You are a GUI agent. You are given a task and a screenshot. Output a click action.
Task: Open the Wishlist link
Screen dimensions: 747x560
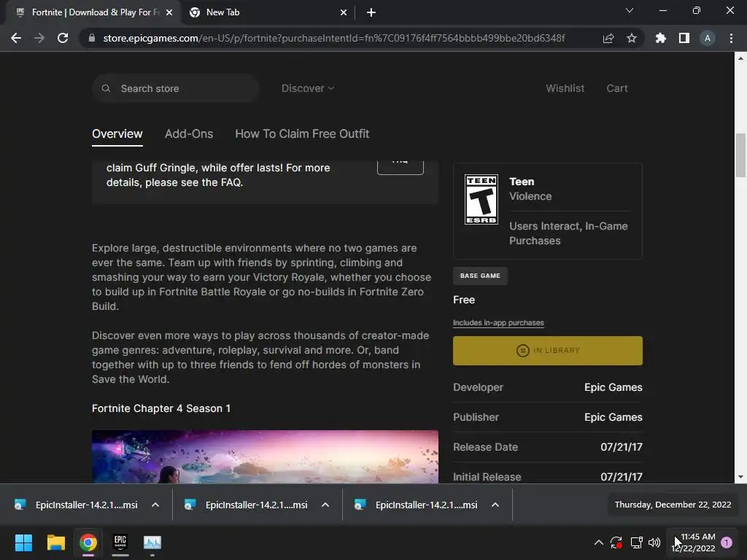click(x=565, y=88)
